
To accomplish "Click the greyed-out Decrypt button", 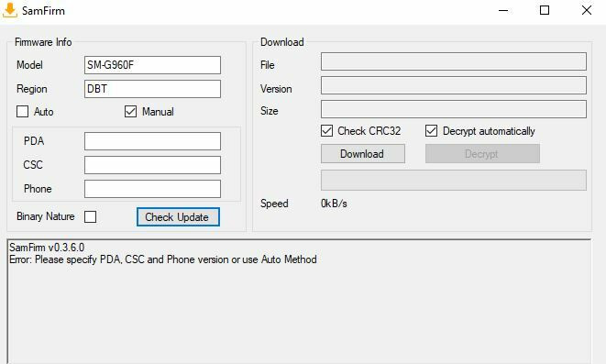I will pos(482,154).
